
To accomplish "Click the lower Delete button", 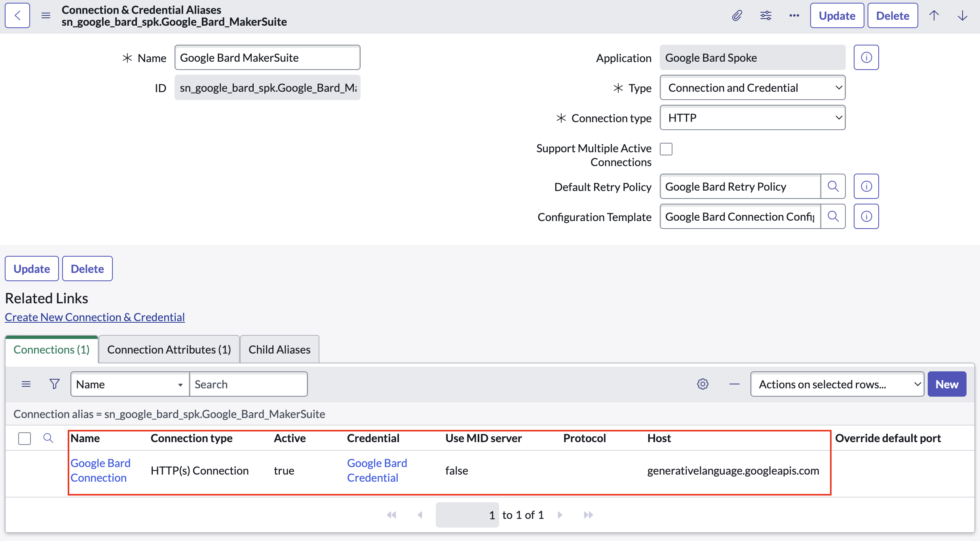I will coord(87,269).
